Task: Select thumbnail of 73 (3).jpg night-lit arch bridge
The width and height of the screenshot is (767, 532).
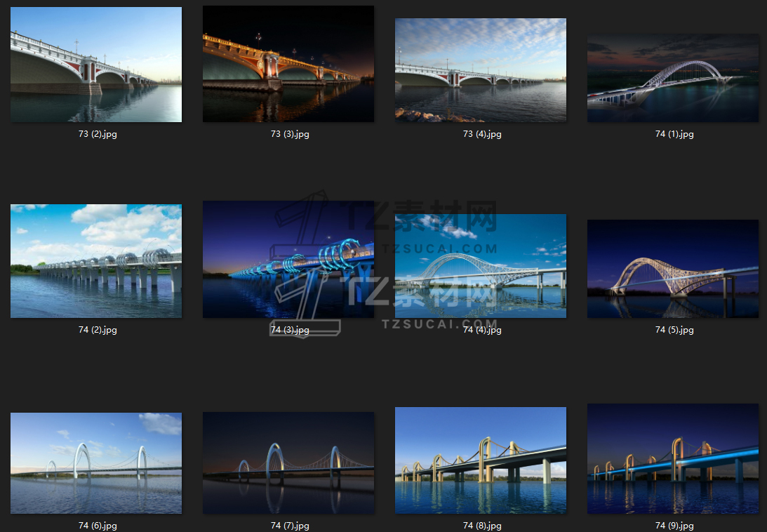Action: [x=288, y=64]
